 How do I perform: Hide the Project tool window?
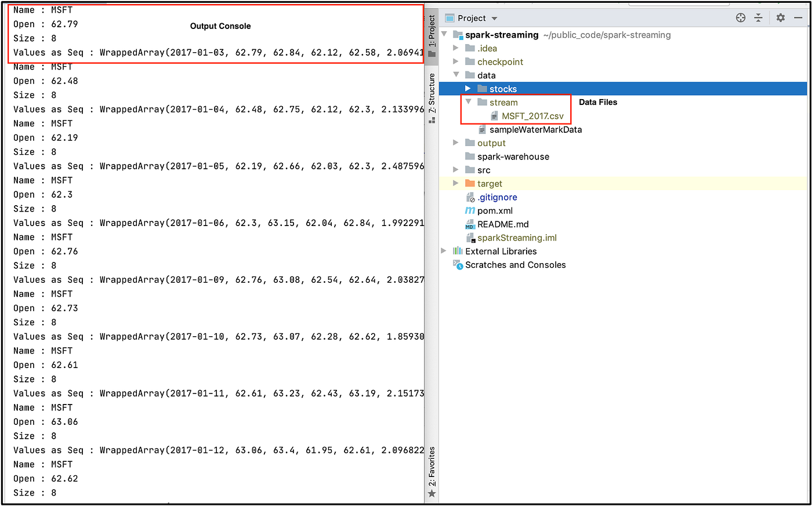point(797,17)
